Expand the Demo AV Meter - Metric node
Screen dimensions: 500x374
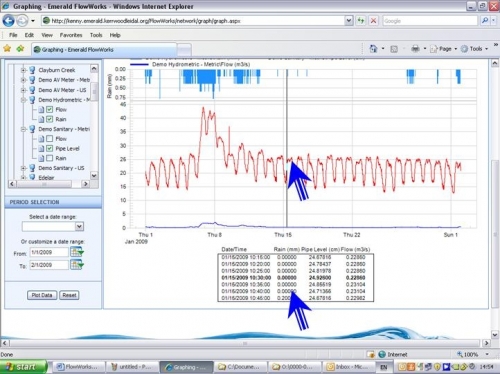[23, 80]
